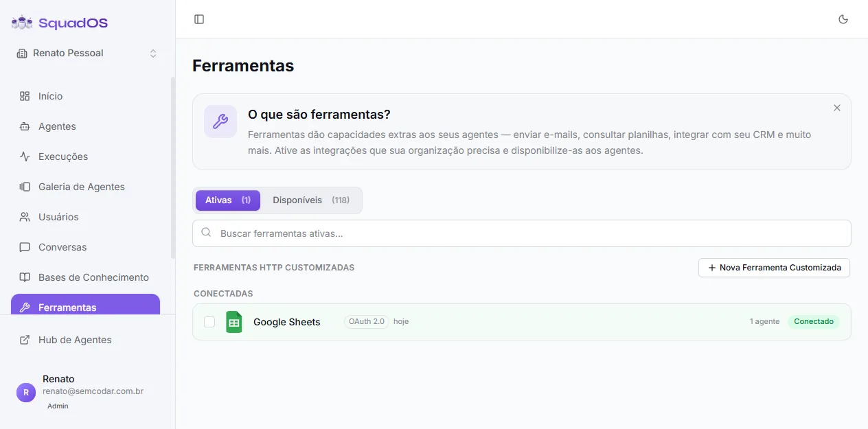Click the Conversas chat bubble icon
868x429 pixels.
[x=25, y=247]
